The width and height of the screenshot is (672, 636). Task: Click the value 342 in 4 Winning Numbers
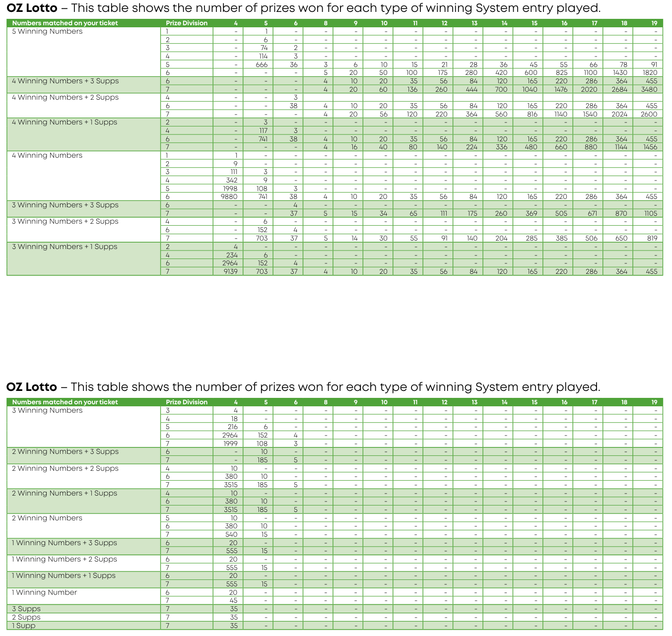click(x=232, y=180)
